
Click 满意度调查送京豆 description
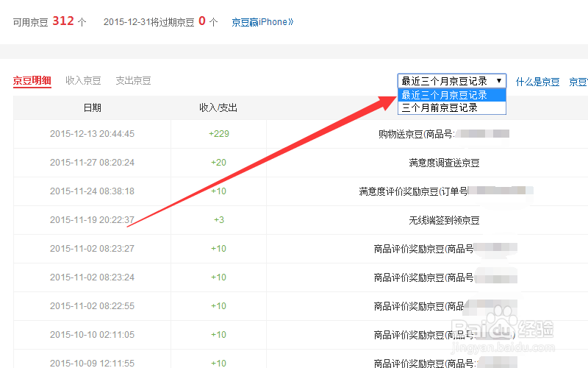click(x=444, y=163)
